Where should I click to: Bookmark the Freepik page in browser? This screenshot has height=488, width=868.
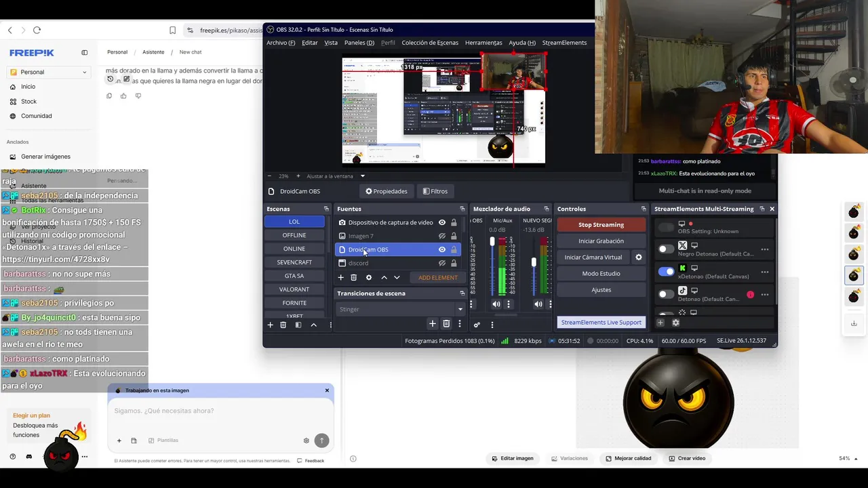pyautogui.click(x=172, y=30)
